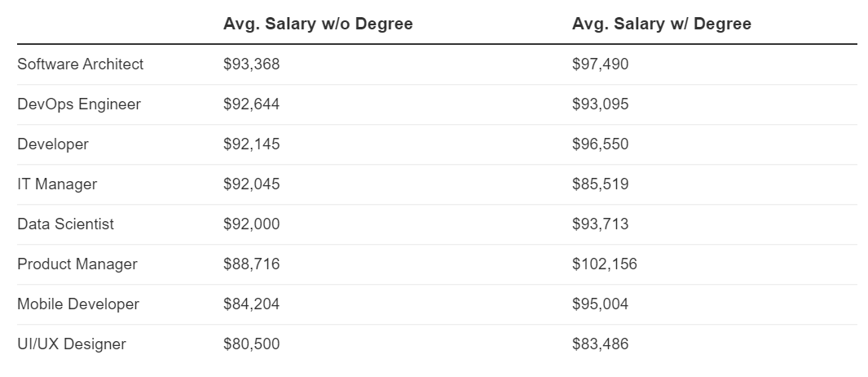Select the IT Manager row label
The width and height of the screenshot is (868, 377).
(57, 184)
